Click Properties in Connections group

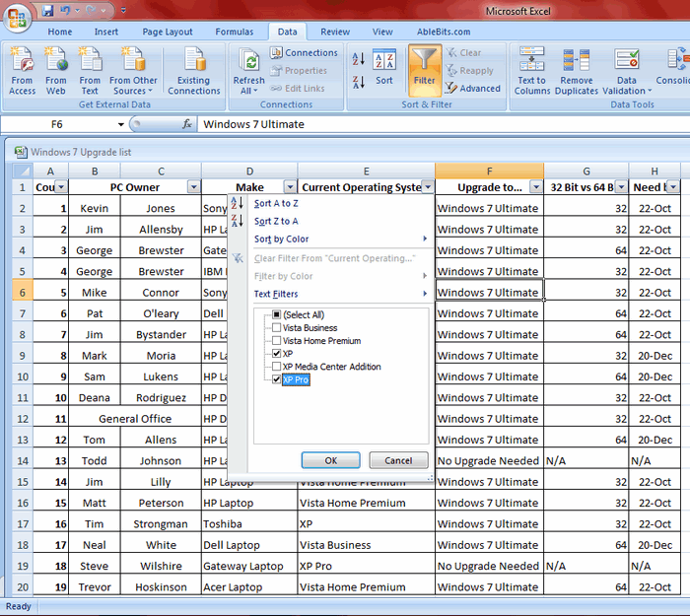tap(300, 70)
